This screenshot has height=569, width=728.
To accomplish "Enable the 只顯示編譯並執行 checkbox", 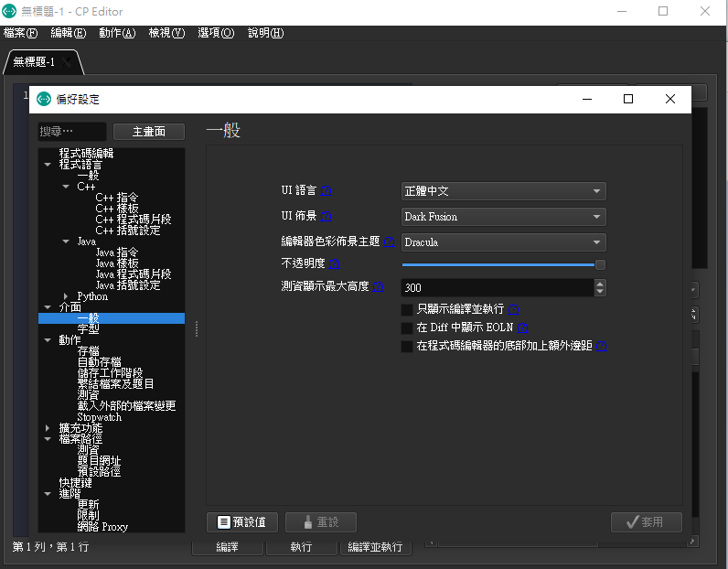I will (408, 310).
